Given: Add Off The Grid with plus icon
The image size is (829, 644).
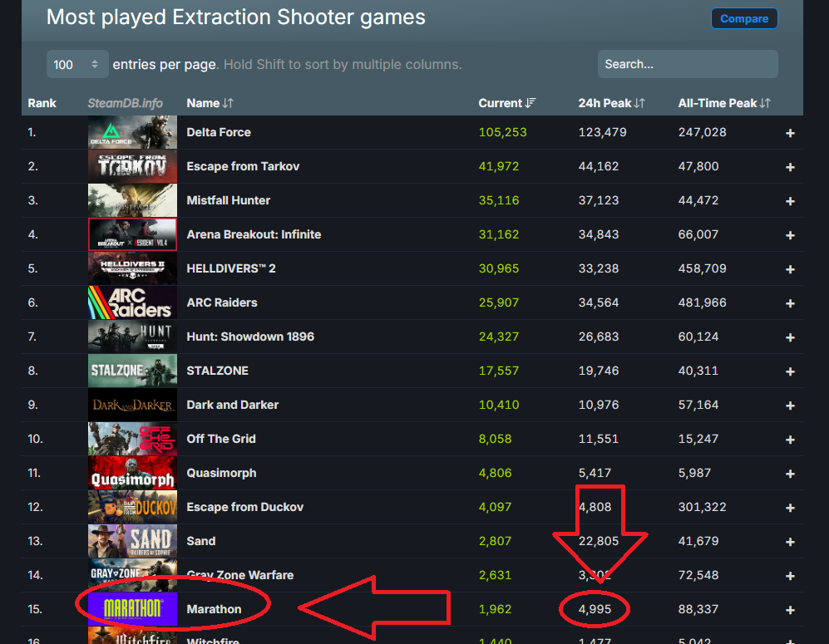Looking at the screenshot, I should pos(790,440).
